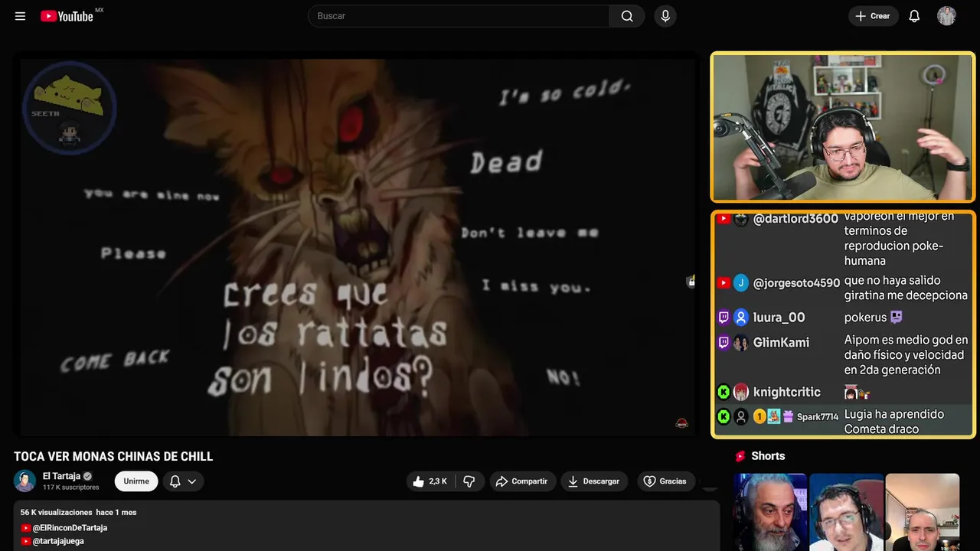
Task: Open third Shorts thumbnail, bald man
Action: click(x=922, y=512)
